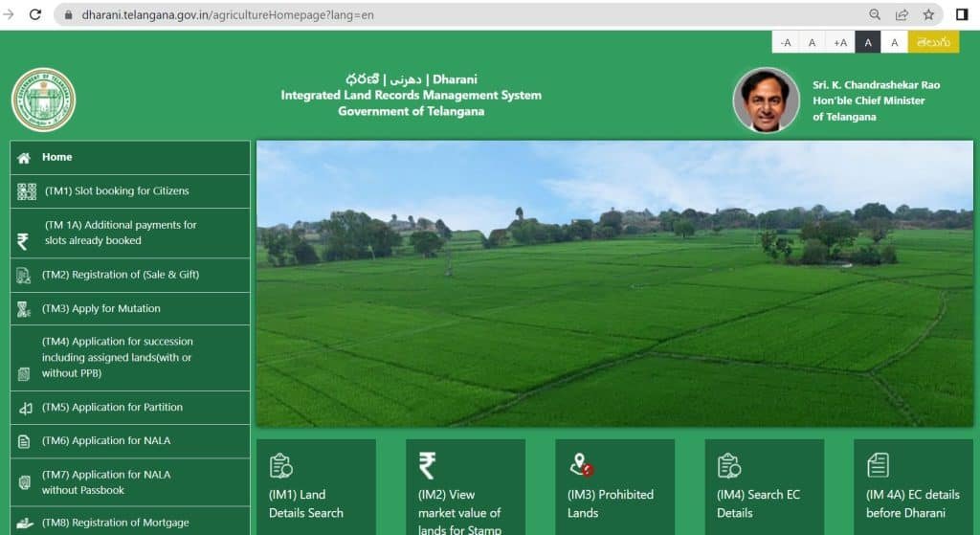Open (IM2) View market value tile

pos(466,487)
